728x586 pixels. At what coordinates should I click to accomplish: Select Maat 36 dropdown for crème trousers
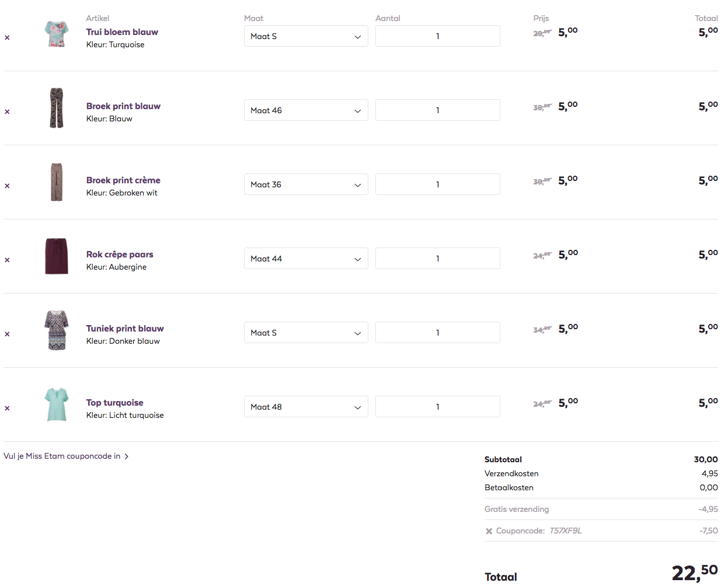pos(306,184)
